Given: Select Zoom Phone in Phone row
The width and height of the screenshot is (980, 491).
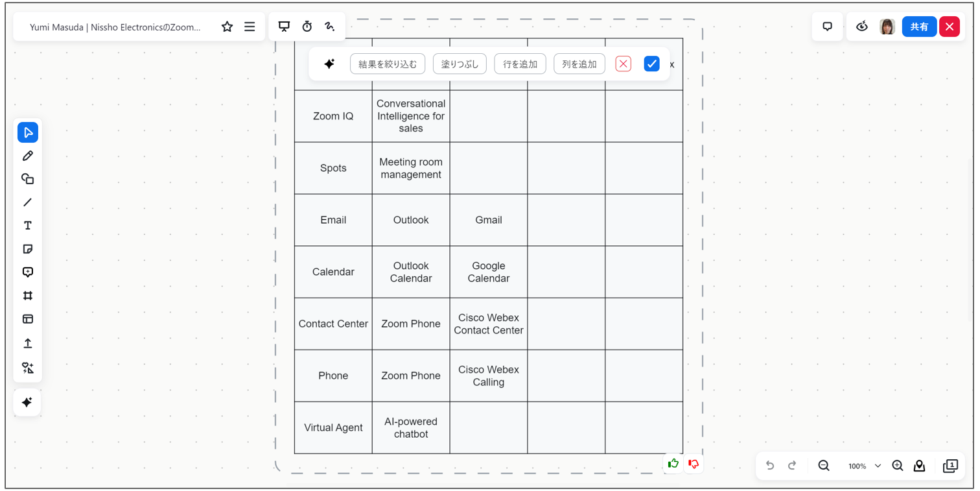Looking at the screenshot, I should click(x=411, y=376).
